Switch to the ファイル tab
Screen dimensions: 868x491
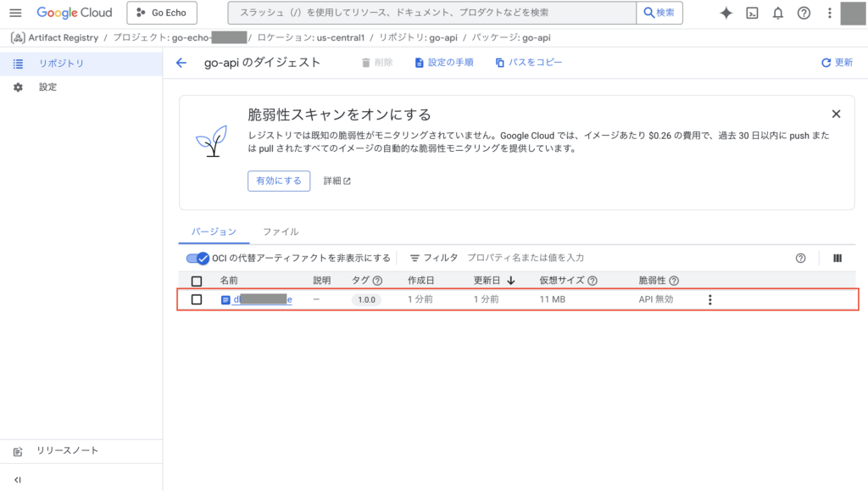280,232
